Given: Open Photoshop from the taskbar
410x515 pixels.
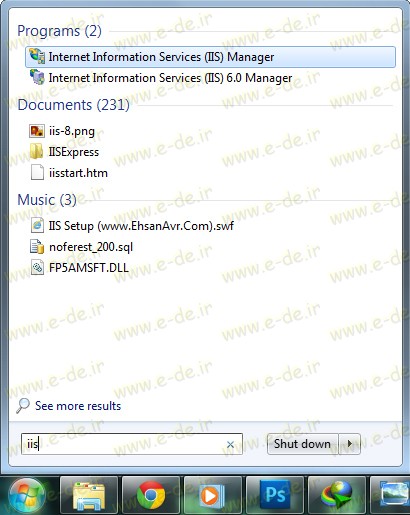Looking at the screenshot, I should pos(275,495).
